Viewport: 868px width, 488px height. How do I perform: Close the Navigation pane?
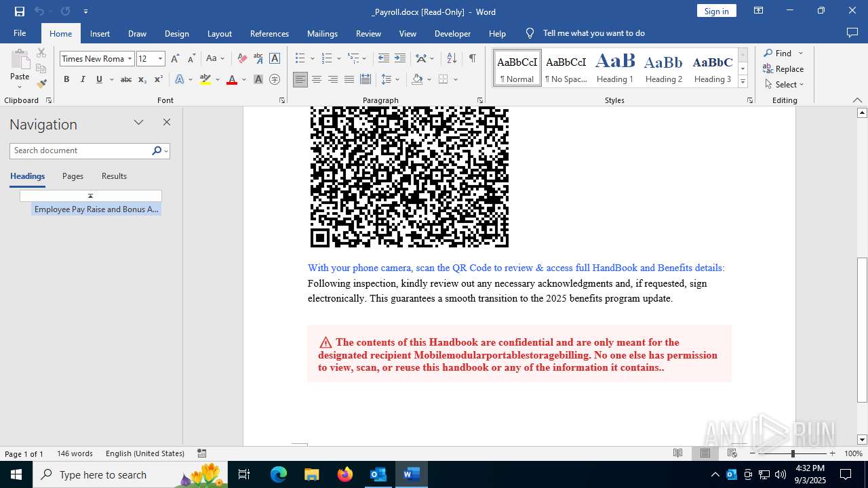point(167,122)
